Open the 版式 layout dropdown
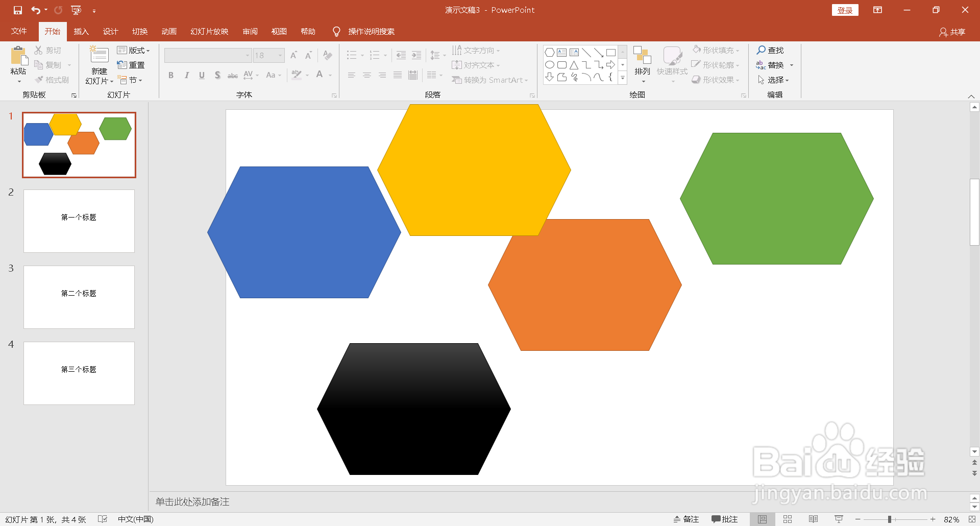 [x=133, y=50]
